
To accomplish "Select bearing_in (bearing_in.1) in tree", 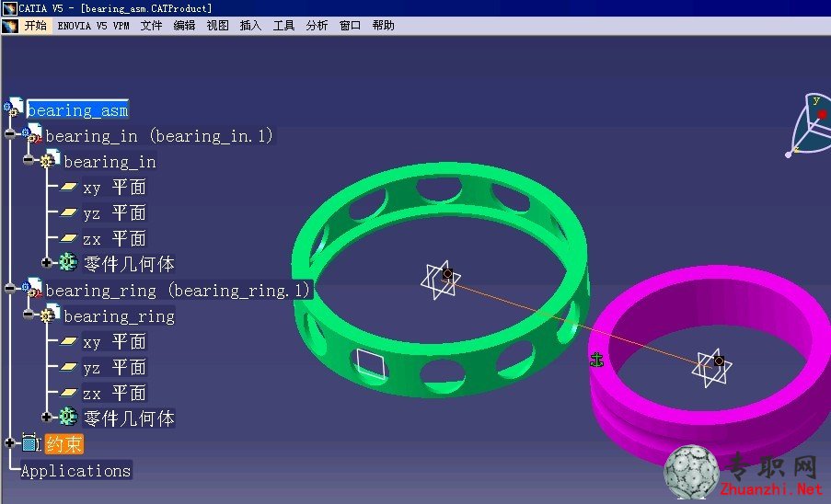I will [159, 136].
